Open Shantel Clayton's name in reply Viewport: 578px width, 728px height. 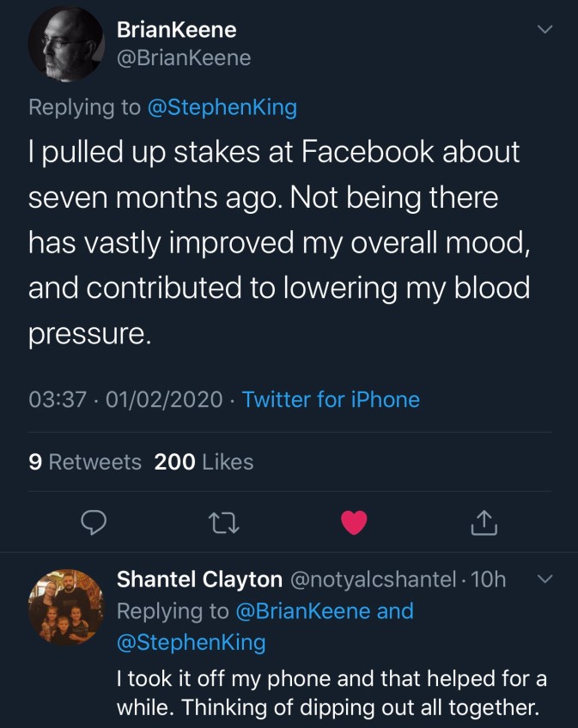tap(199, 580)
